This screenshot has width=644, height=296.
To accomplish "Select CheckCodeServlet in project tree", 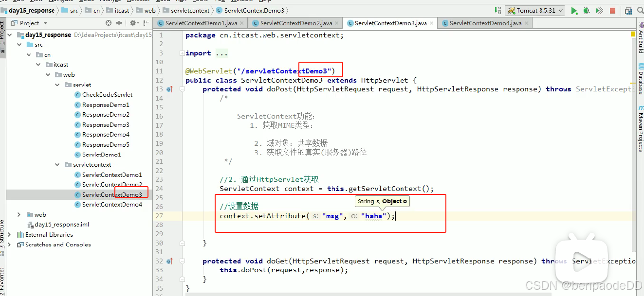I will (103, 95).
